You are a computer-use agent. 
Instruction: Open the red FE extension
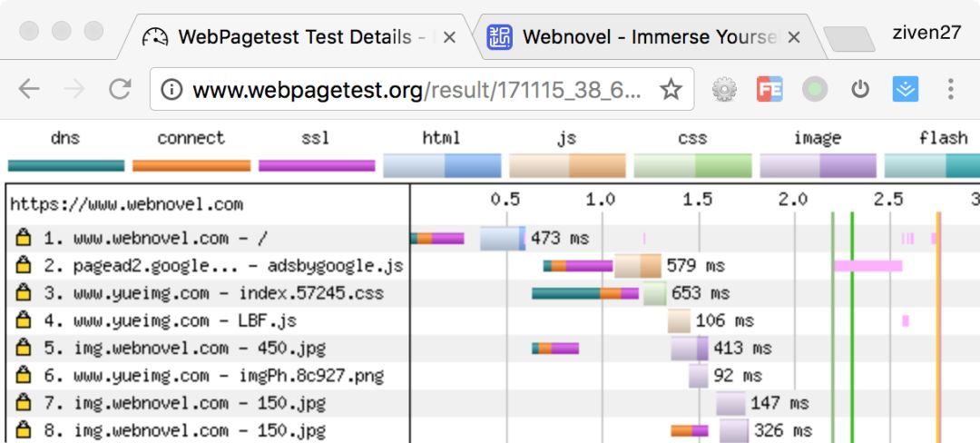[770, 89]
